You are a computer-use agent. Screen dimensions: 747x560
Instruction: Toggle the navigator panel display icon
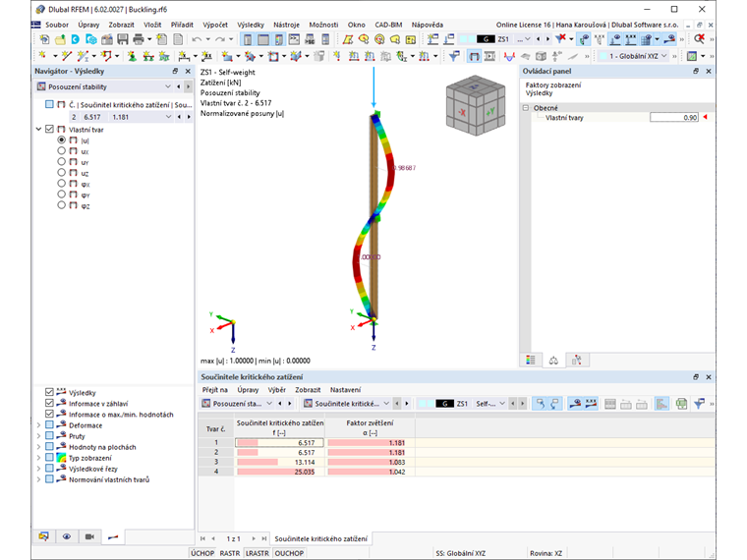[248, 39]
